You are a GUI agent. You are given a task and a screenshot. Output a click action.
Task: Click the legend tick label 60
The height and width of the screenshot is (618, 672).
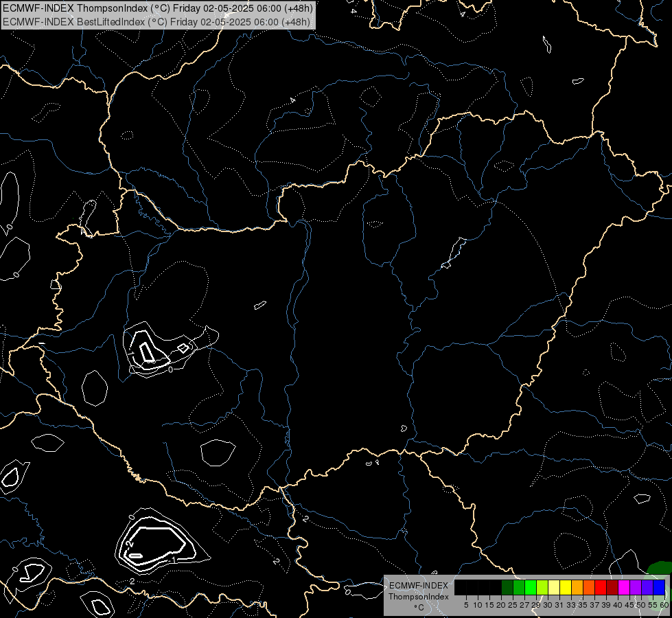point(664,605)
